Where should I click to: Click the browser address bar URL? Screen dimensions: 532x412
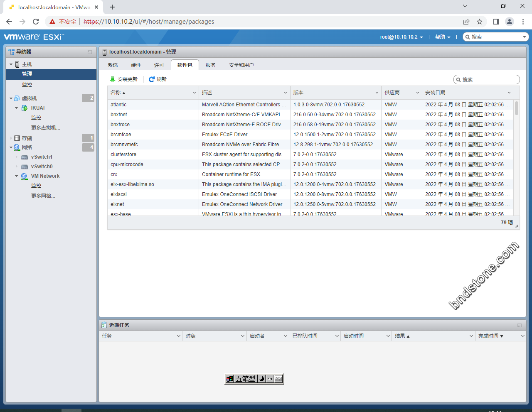(x=149, y=22)
